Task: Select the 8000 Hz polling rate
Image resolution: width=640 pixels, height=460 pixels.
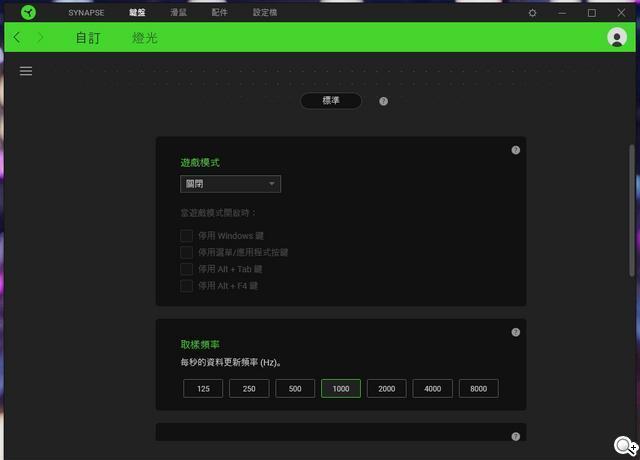Action: [478, 389]
